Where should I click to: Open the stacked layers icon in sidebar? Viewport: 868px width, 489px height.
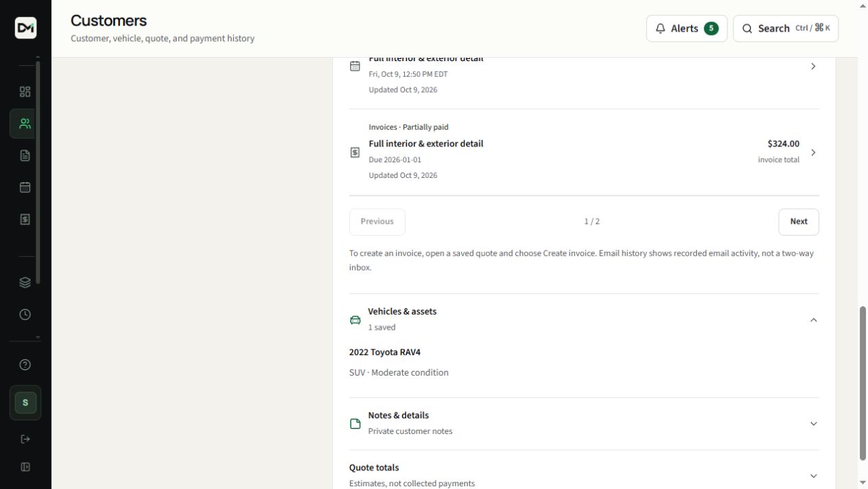click(25, 282)
